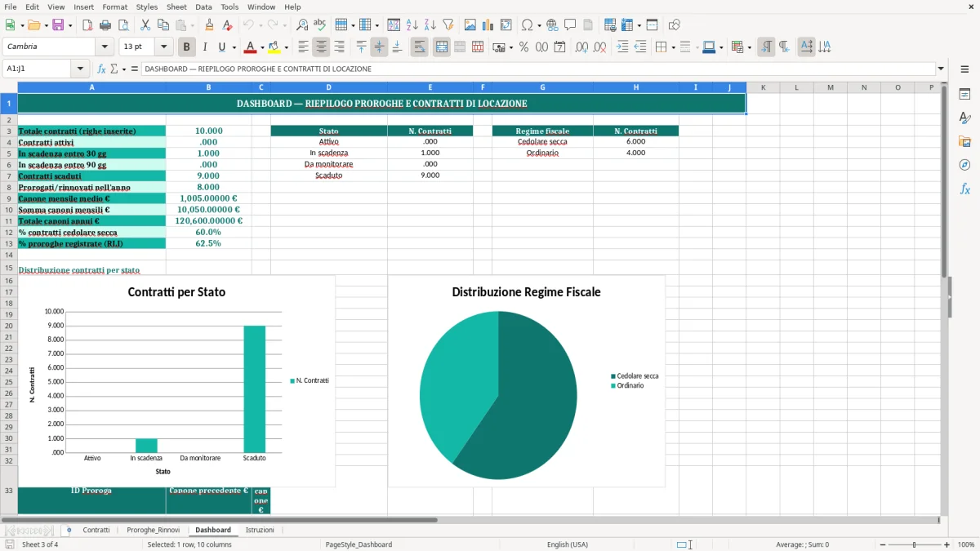Open background color dropdown arrow
Viewport: 980px width, 551px height.
click(x=286, y=47)
